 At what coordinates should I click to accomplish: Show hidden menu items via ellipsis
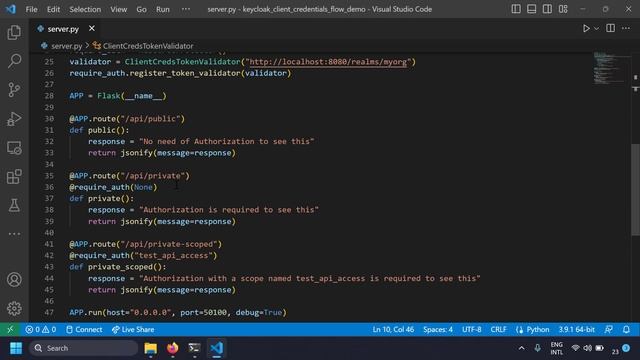pyautogui.click(x=186, y=9)
